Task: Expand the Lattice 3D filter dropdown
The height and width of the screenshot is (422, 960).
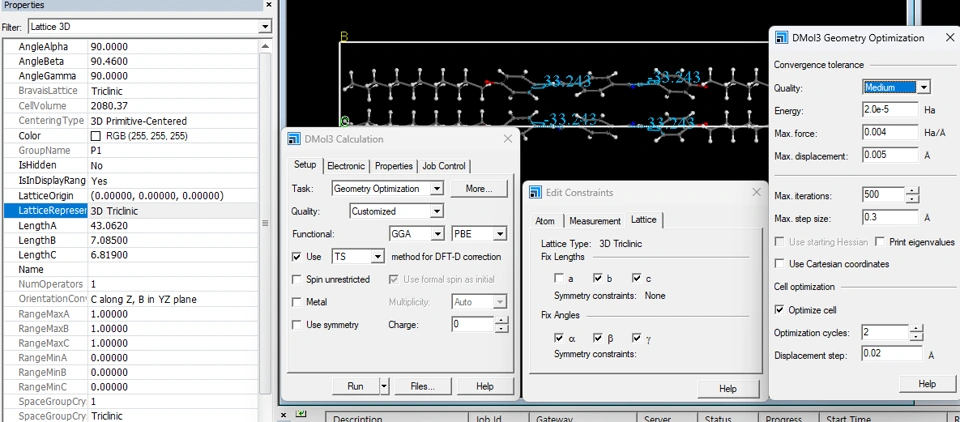Action: click(264, 26)
